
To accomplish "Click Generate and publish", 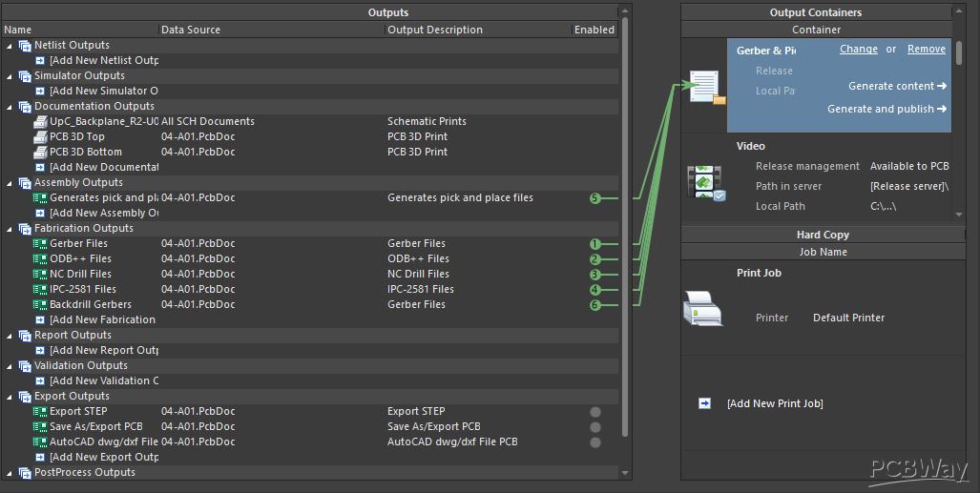I will [886, 109].
